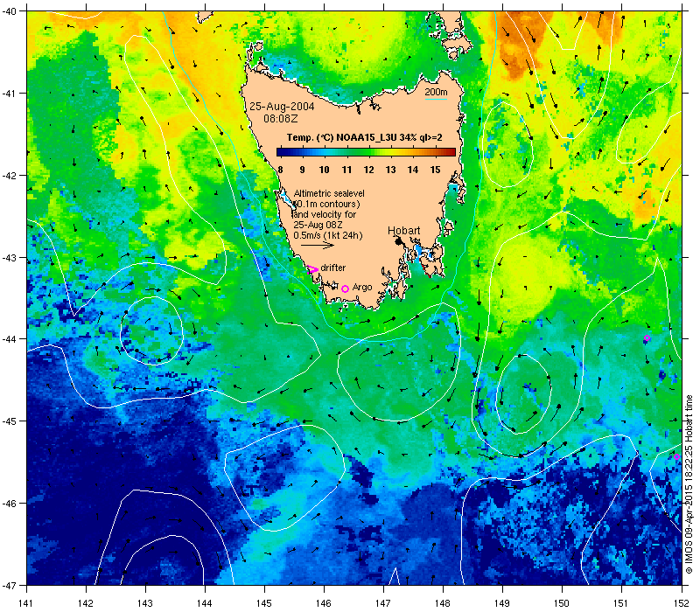Click the black Hobart location dot
This screenshot has height=612, width=700.
coord(399,241)
